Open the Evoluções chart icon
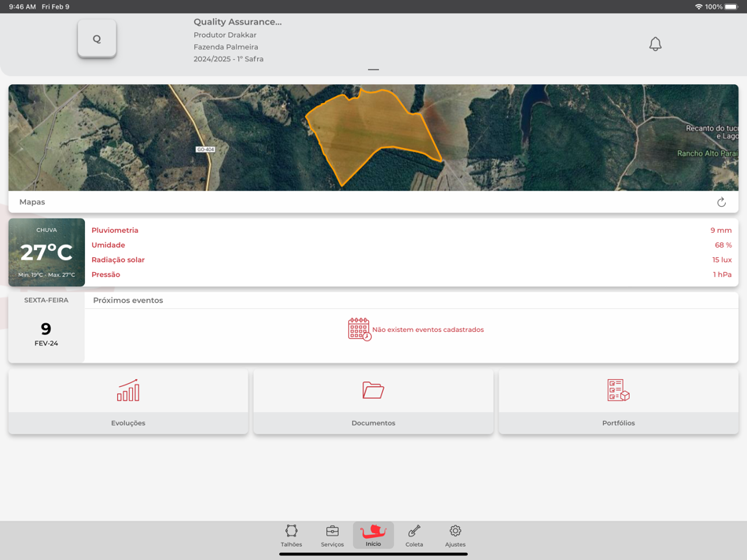The image size is (747, 560). tap(128, 390)
